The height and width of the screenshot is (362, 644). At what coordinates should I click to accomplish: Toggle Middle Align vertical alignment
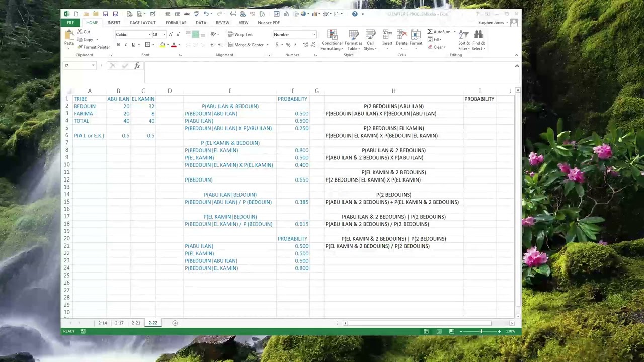click(195, 34)
